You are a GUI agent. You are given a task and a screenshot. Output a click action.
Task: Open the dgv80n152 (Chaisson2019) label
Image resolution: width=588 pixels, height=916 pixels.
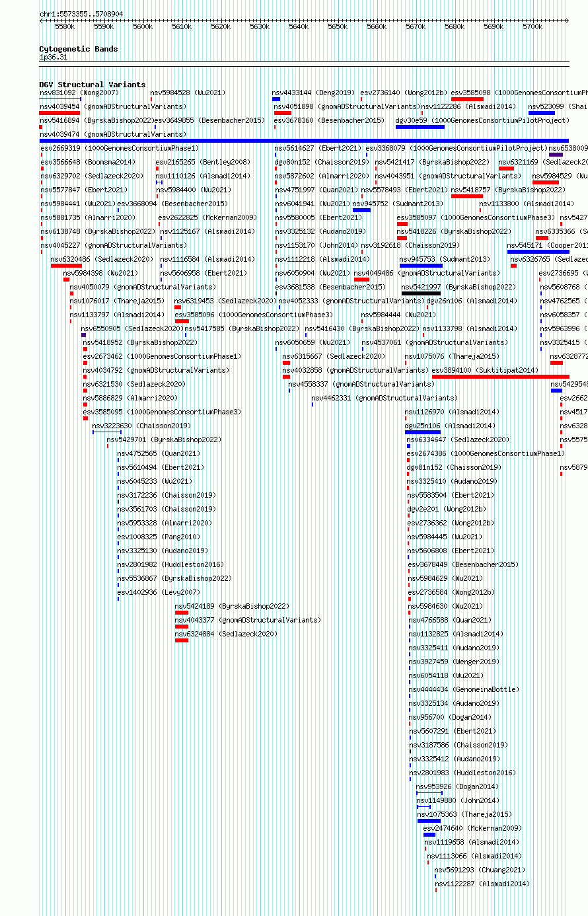(x=322, y=163)
